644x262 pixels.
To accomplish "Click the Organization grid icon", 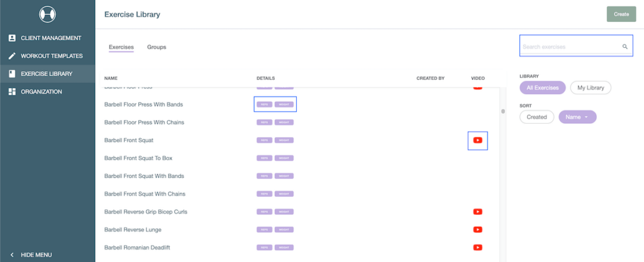I will tap(12, 92).
